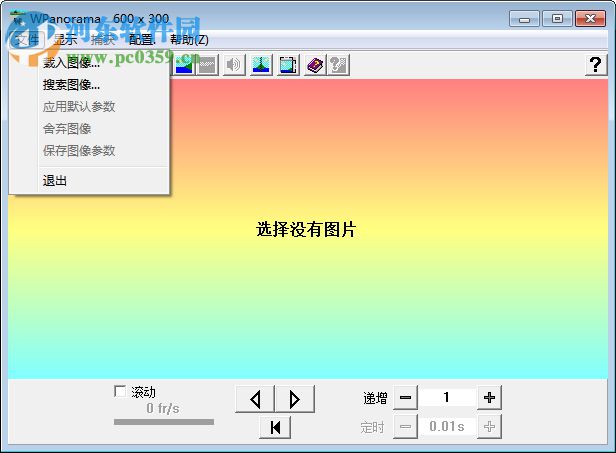Open the 配置 menu
Screen dimensions: 616x453
point(142,39)
